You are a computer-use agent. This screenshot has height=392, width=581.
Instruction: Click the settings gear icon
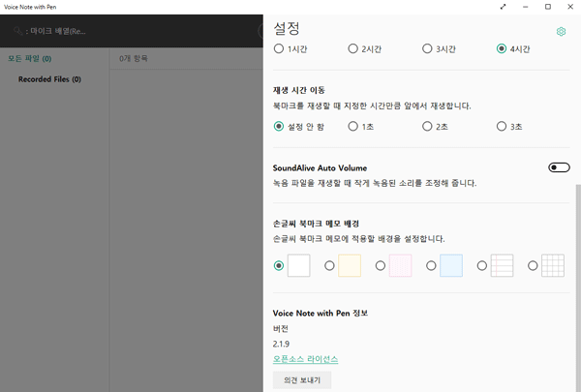[561, 32]
